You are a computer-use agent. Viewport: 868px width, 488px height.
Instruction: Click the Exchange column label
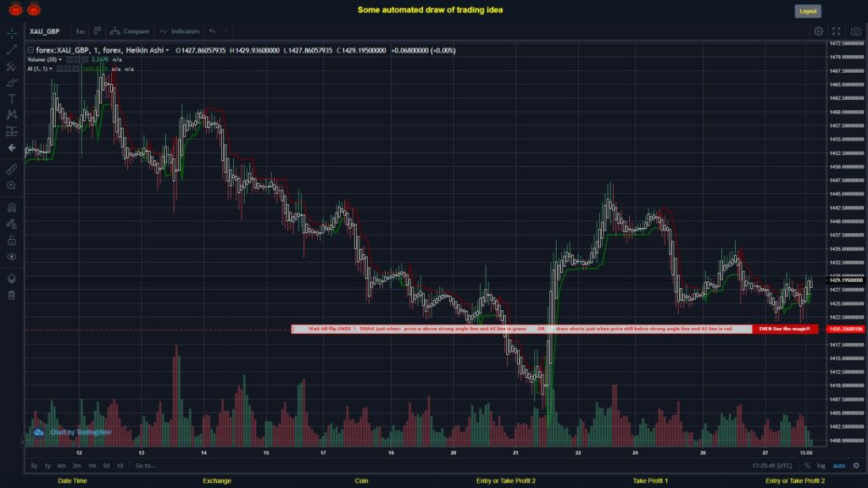pyautogui.click(x=217, y=481)
